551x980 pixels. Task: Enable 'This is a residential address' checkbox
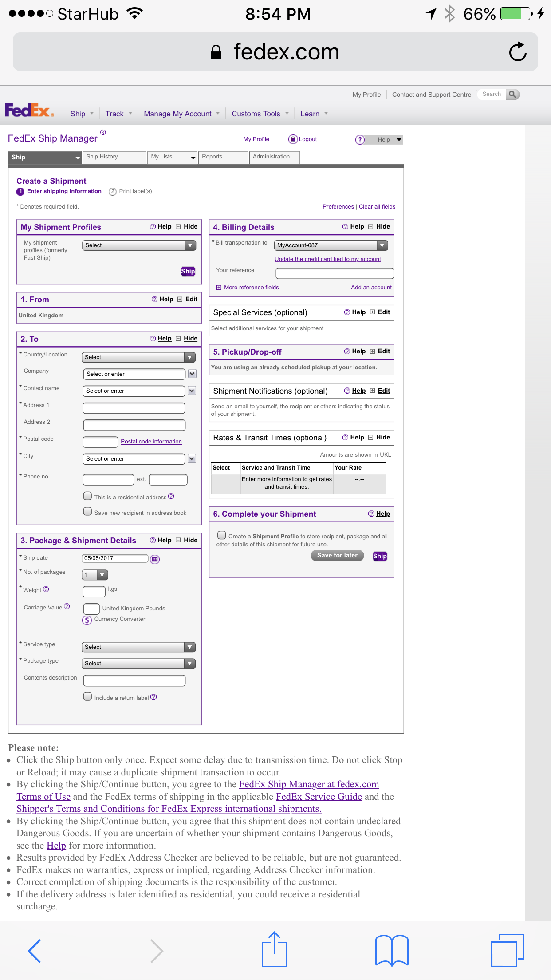[x=88, y=496]
